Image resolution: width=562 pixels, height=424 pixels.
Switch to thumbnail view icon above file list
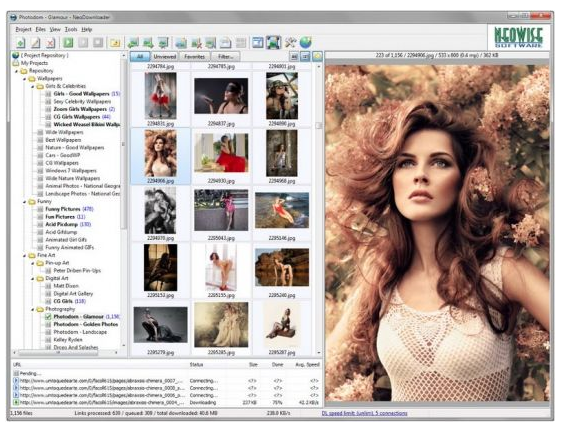(x=294, y=56)
